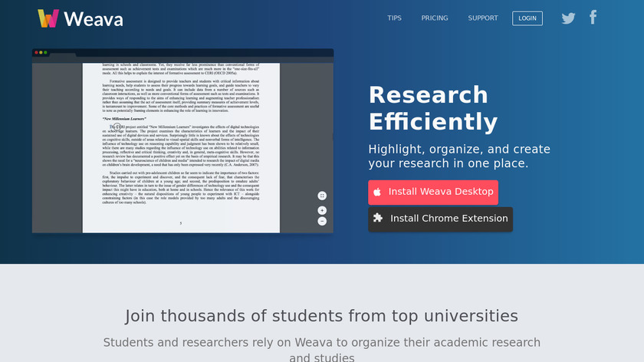Screen dimensions: 644x362
Task: Click the 'Highlight, organize, and create' tagline
Action: [x=459, y=156]
